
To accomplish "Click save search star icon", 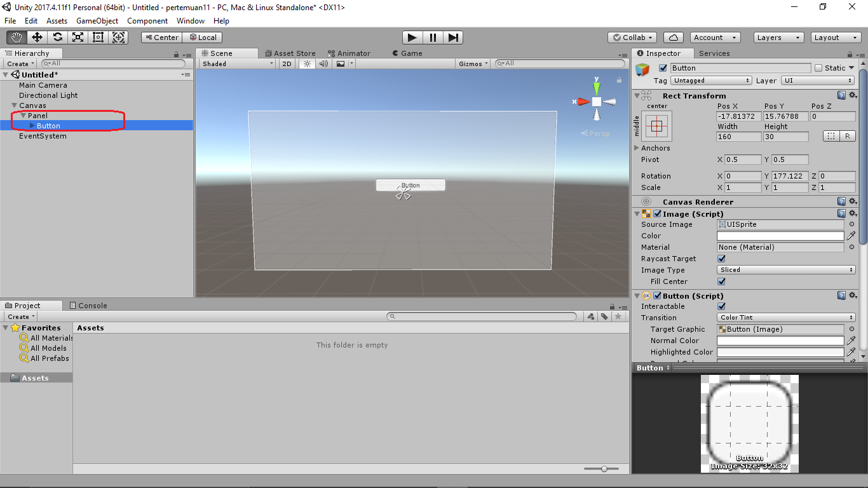I will point(618,316).
